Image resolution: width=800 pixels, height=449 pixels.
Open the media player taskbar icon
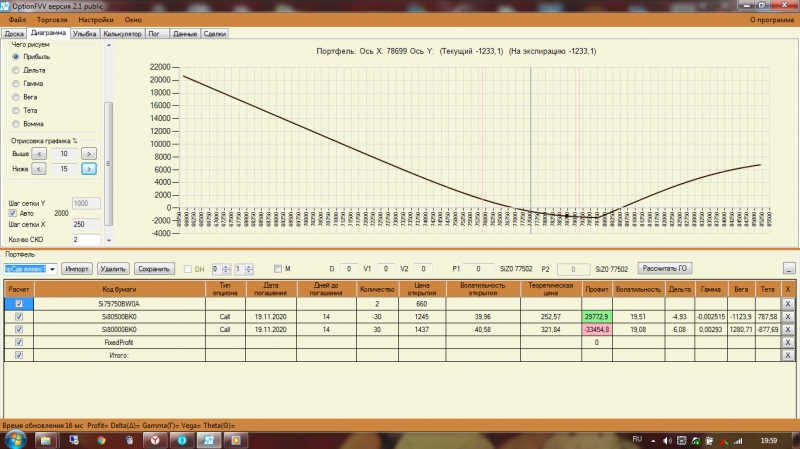236,440
